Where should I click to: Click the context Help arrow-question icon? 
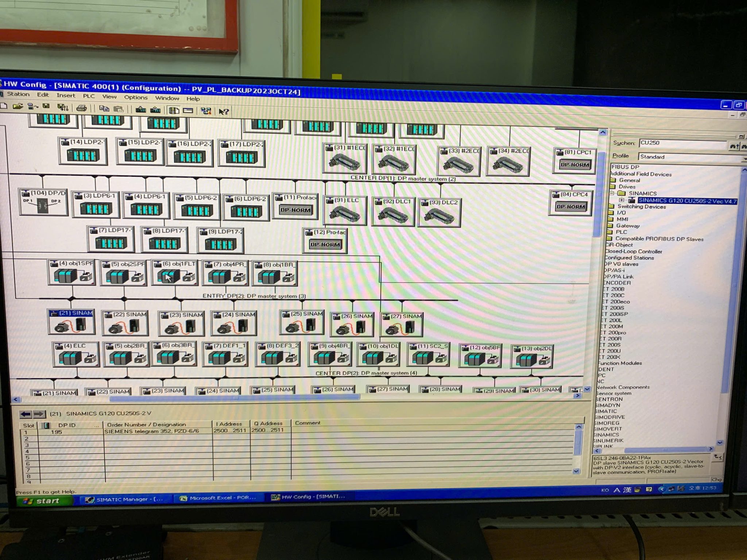pos(224,112)
